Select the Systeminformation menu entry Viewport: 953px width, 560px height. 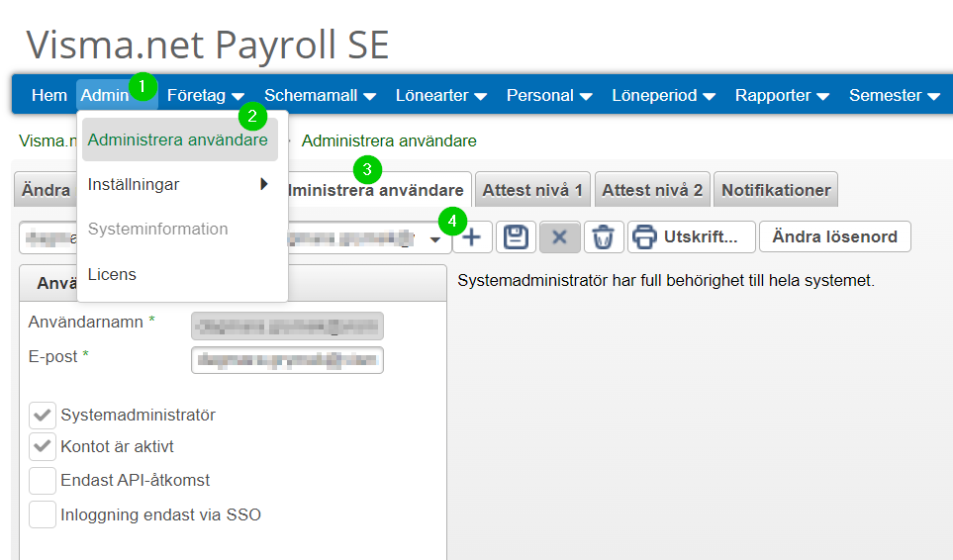(158, 229)
